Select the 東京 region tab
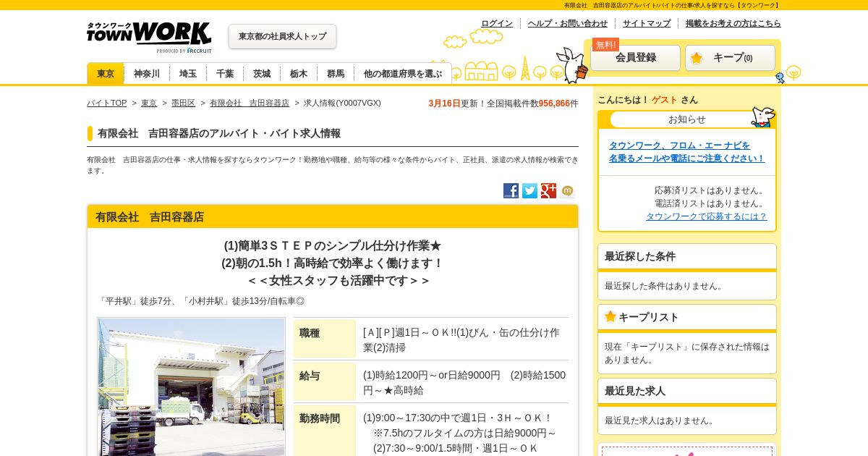This screenshot has height=456, width=868. point(106,74)
